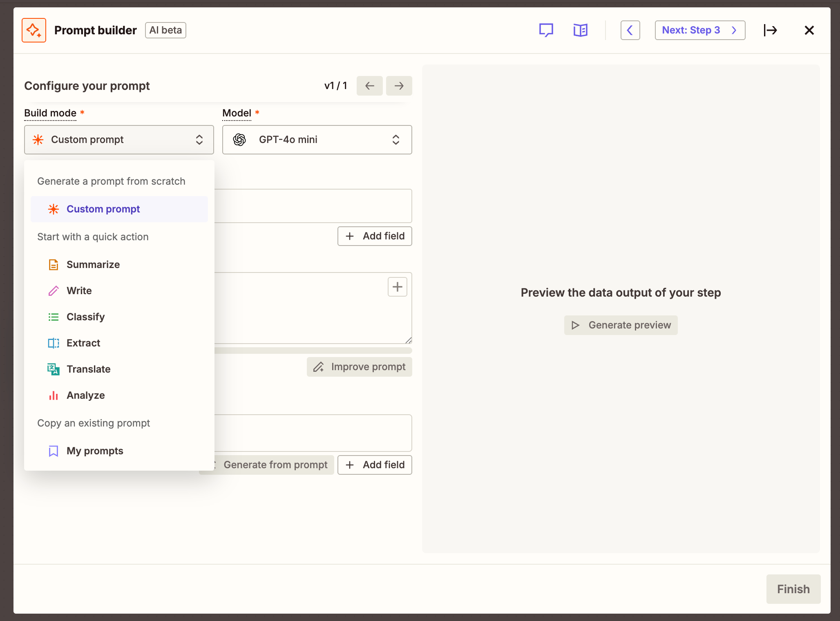Image resolution: width=840 pixels, height=621 pixels.
Task: Select the Translate quick action
Action: pyautogui.click(x=89, y=369)
